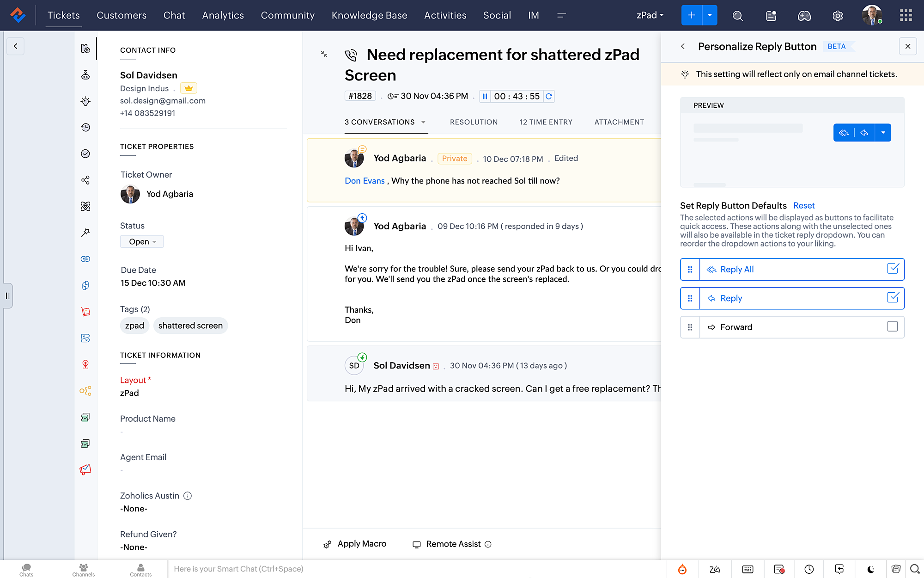The image size is (924, 578).
Task: Open the app grid launcher icon
Action: pos(906,15)
